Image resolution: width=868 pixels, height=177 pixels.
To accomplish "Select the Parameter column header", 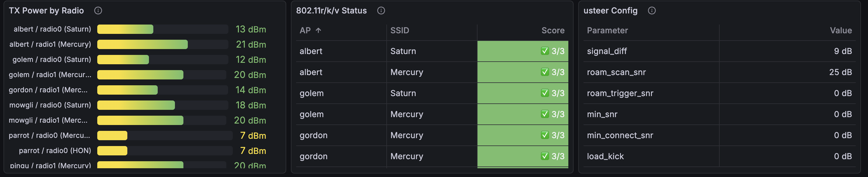I will [x=607, y=30].
